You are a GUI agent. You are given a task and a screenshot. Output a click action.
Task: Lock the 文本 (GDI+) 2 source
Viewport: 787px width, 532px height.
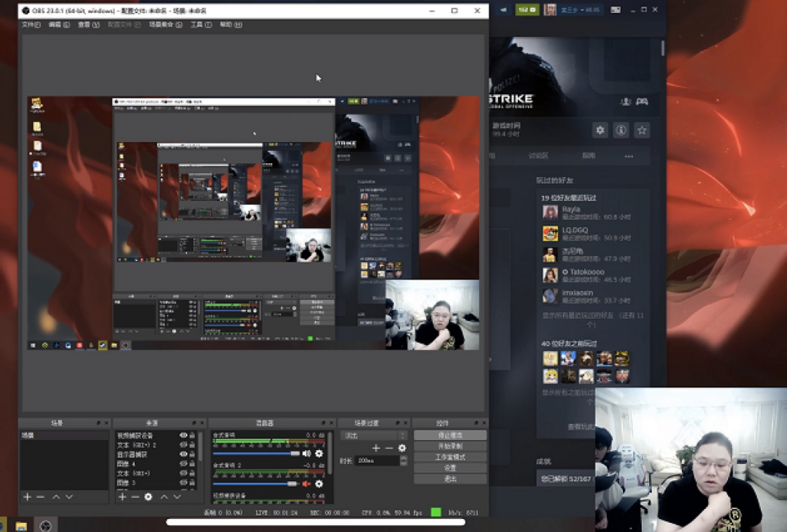tap(192, 444)
